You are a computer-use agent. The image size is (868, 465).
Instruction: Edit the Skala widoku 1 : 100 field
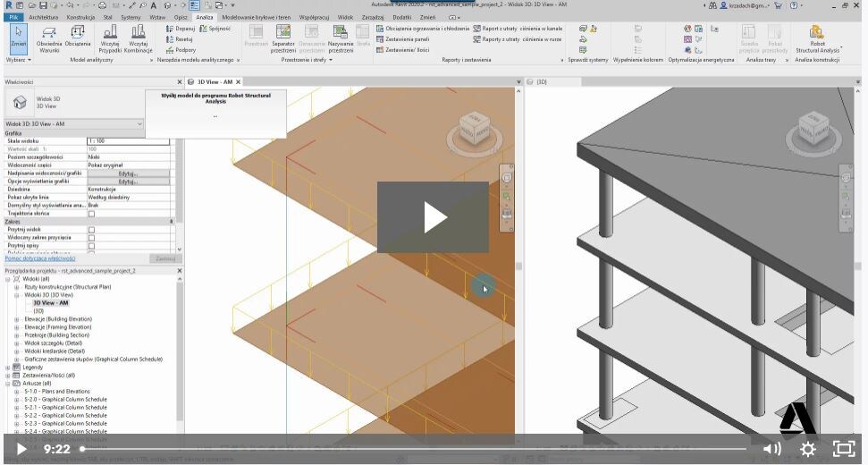coord(129,141)
